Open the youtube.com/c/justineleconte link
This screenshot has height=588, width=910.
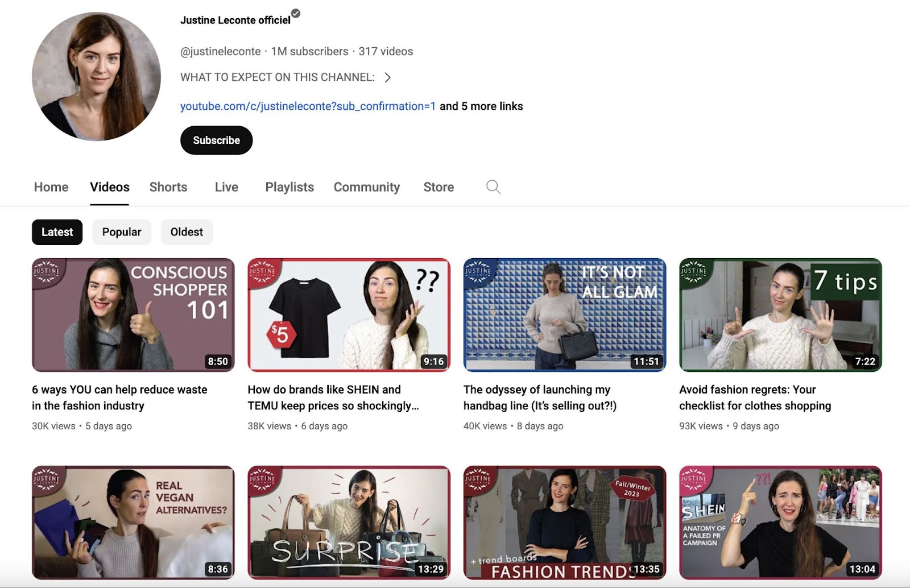(307, 106)
